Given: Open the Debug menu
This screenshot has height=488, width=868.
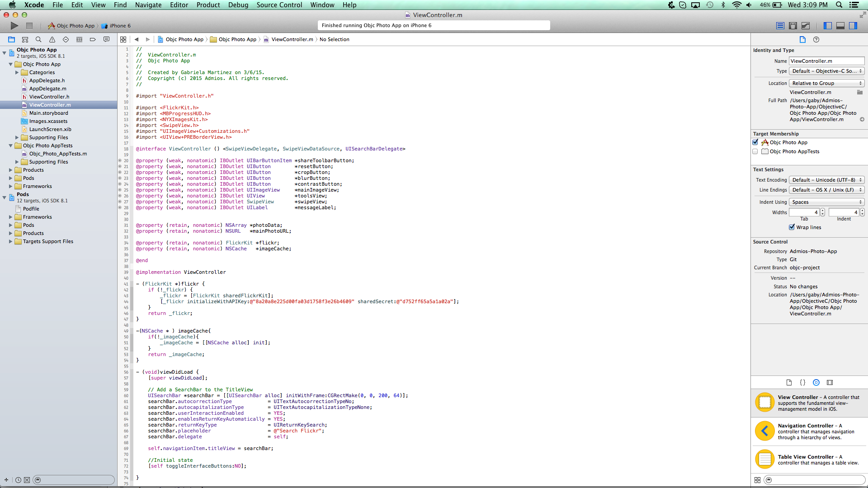Looking at the screenshot, I should pyautogui.click(x=238, y=5).
